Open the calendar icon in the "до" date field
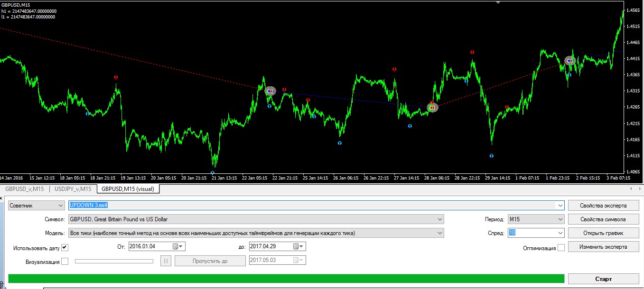Image resolution: width=644 pixels, height=289 pixels. [x=296, y=246]
